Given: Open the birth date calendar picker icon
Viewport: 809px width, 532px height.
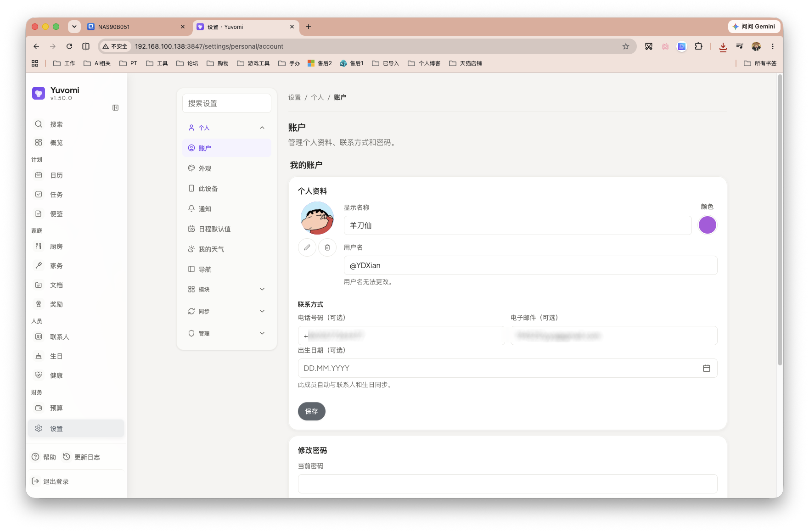Looking at the screenshot, I should tap(707, 368).
